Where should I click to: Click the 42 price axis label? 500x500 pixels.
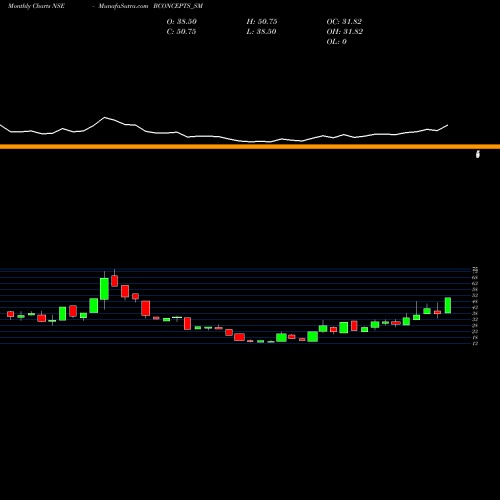click(x=475, y=307)
